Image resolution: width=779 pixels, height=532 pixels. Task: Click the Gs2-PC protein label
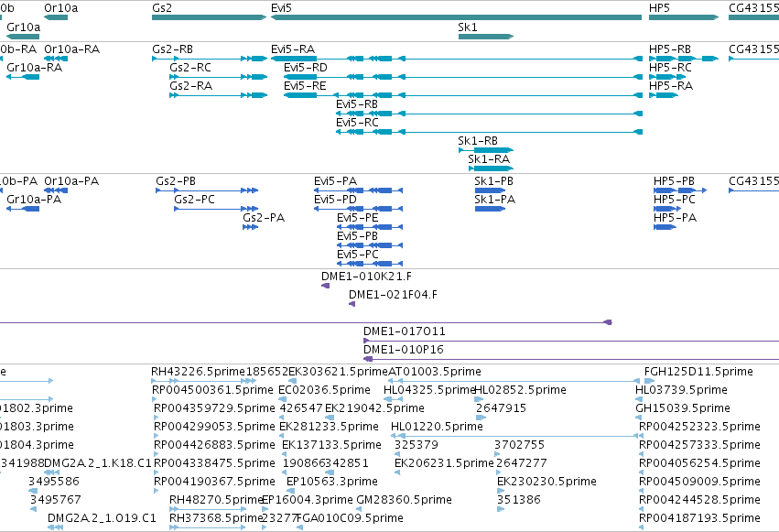tap(194, 200)
